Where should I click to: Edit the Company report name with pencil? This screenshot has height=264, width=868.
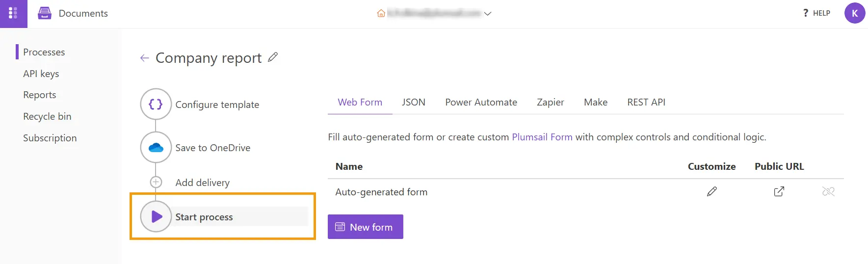[x=273, y=57]
